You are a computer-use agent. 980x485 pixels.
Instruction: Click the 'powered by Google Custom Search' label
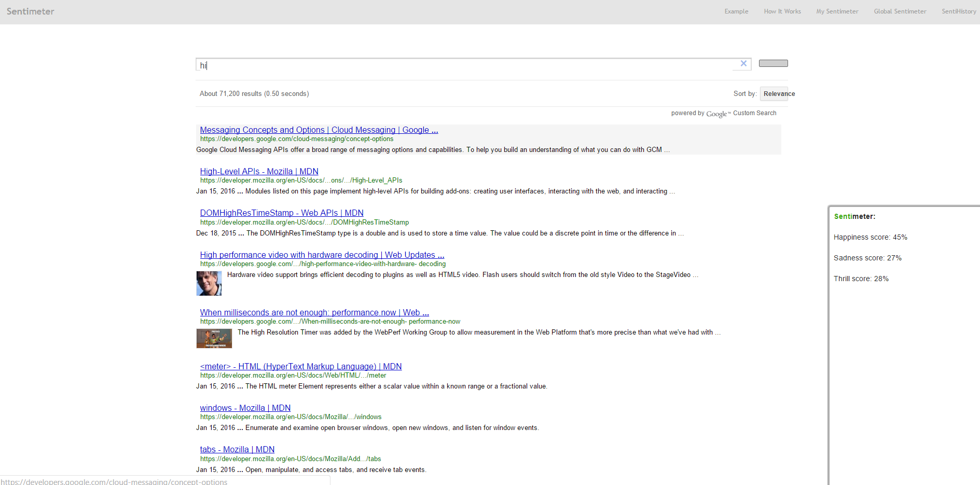pos(724,114)
